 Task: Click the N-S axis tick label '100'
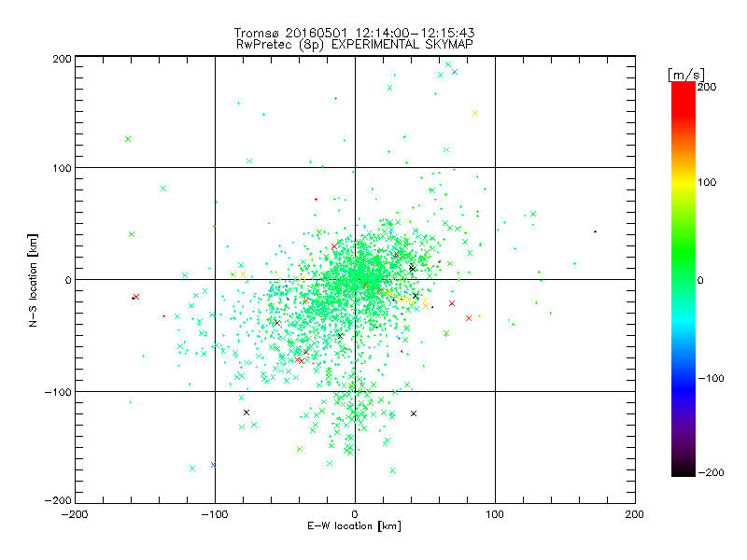coord(62,168)
